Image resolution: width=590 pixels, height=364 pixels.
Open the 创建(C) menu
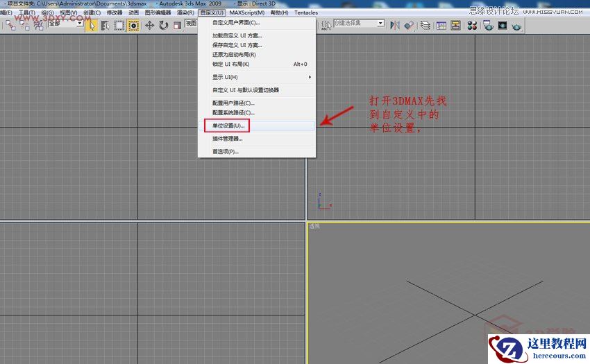[92, 12]
